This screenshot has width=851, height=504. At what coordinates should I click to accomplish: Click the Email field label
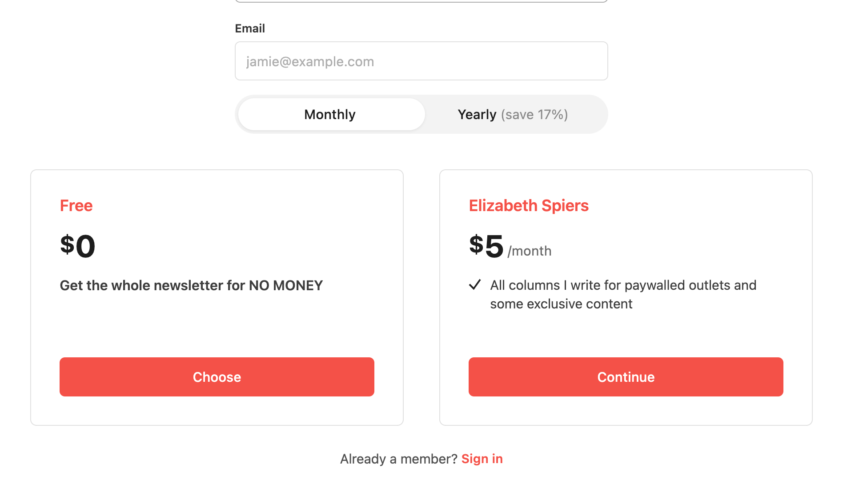[x=250, y=28]
